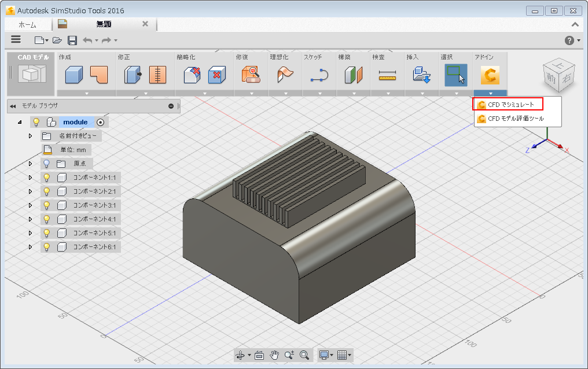Screen dimensions: 588x369
Task: Close the 無題 document tab
Action: [145, 24]
